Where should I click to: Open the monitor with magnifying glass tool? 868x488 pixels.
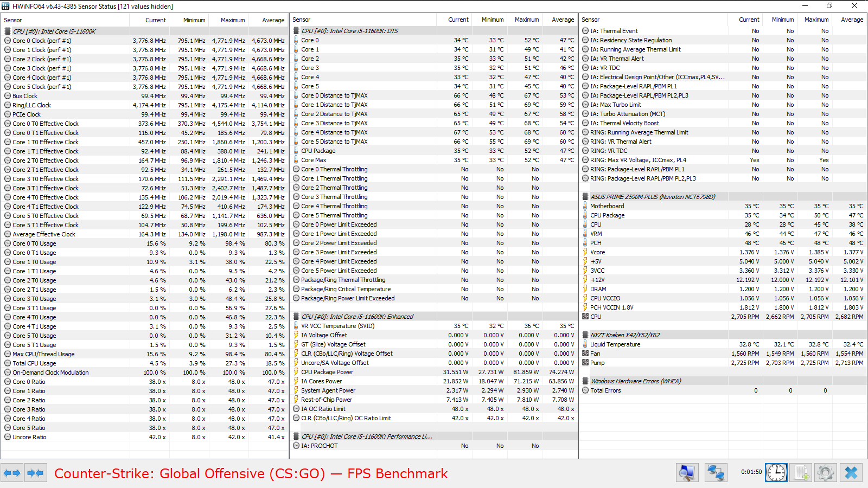click(x=687, y=473)
